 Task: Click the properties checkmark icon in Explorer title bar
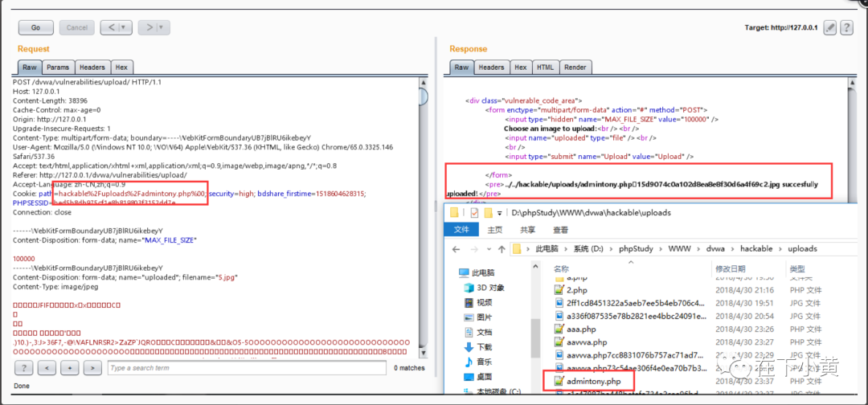pos(474,212)
